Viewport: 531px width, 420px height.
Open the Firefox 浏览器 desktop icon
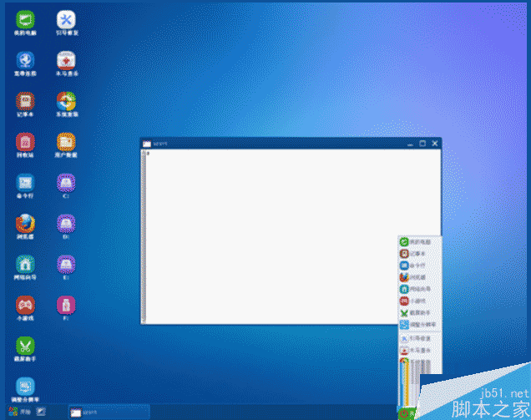[x=26, y=224]
